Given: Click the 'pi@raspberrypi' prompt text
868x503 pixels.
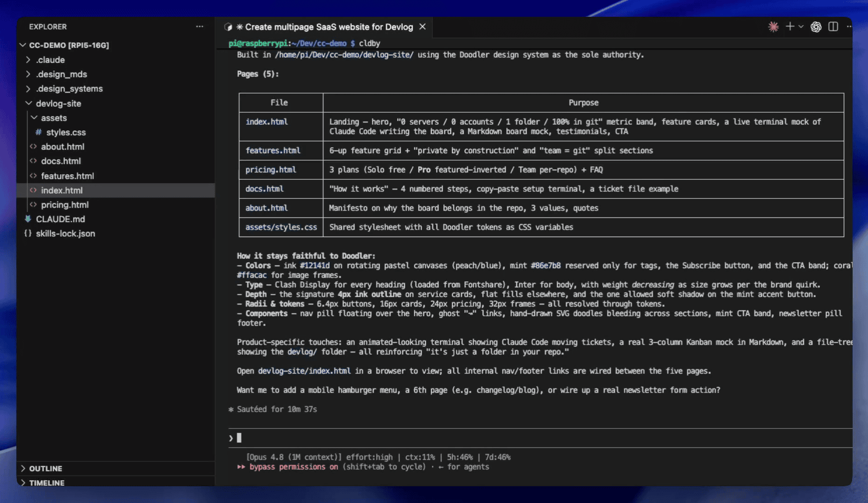Looking at the screenshot, I should (x=258, y=43).
